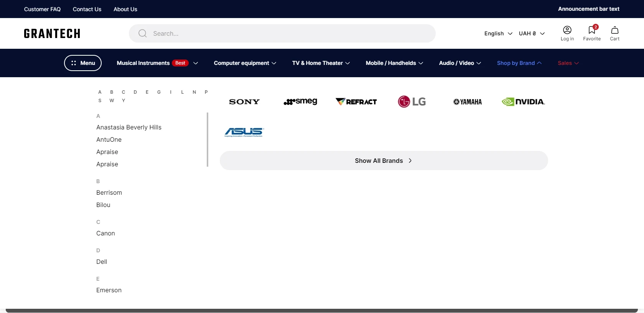Open the Anastasia Beverly Hills brand link
Image resolution: width=644 pixels, height=313 pixels.
(129, 127)
